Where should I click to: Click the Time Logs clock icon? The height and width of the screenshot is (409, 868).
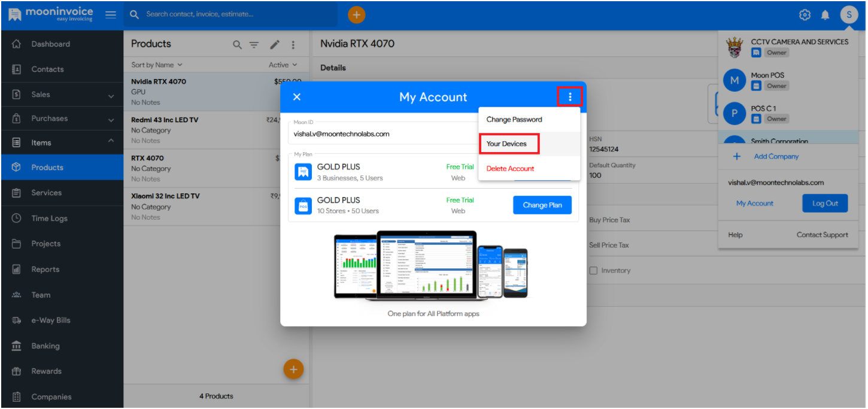tap(17, 219)
